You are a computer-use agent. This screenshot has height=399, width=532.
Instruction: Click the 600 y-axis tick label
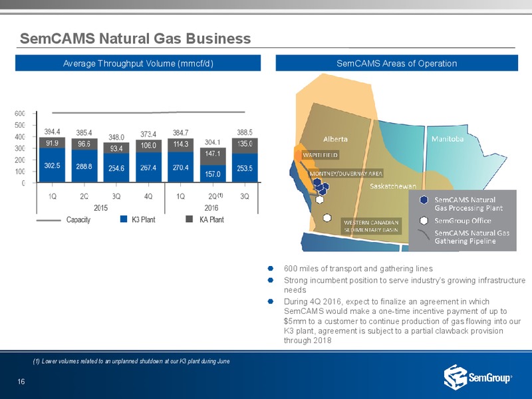[20, 113]
